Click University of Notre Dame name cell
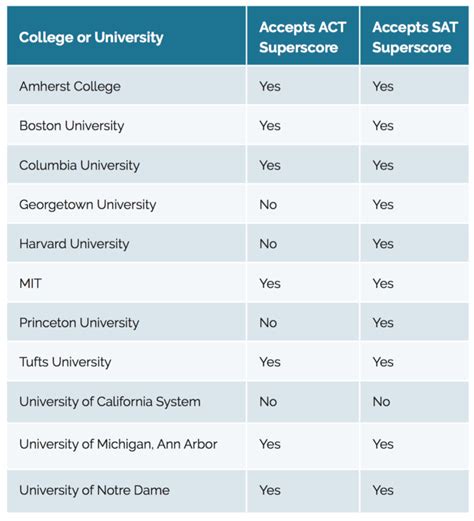The image size is (474, 521). 126,490
